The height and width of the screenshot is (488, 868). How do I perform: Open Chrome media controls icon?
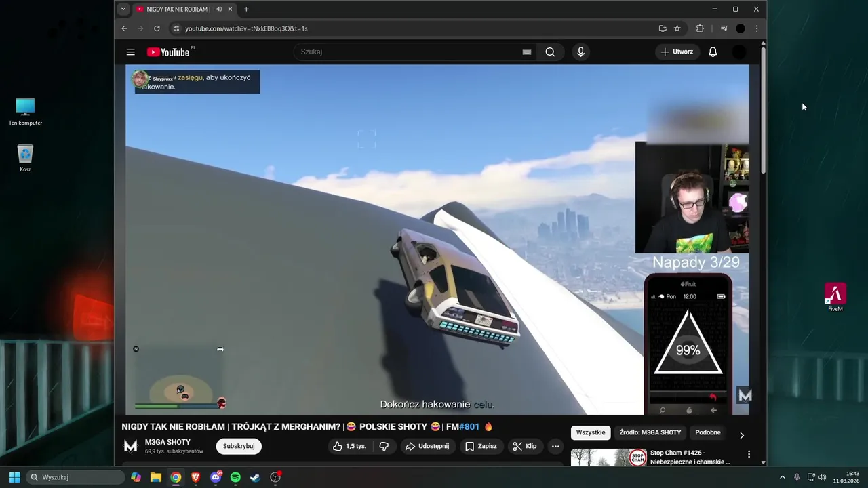[x=724, y=28]
